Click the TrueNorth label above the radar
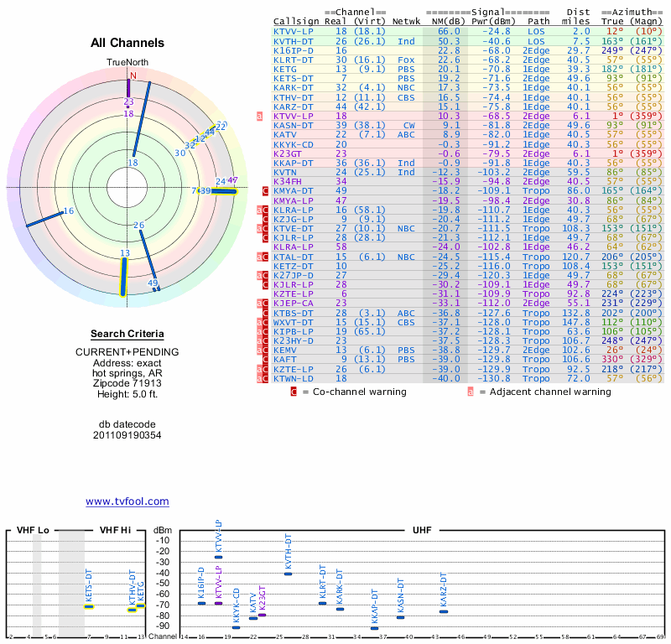The width and height of the screenshot is (671, 644). pyautogui.click(x=127, y=63)
